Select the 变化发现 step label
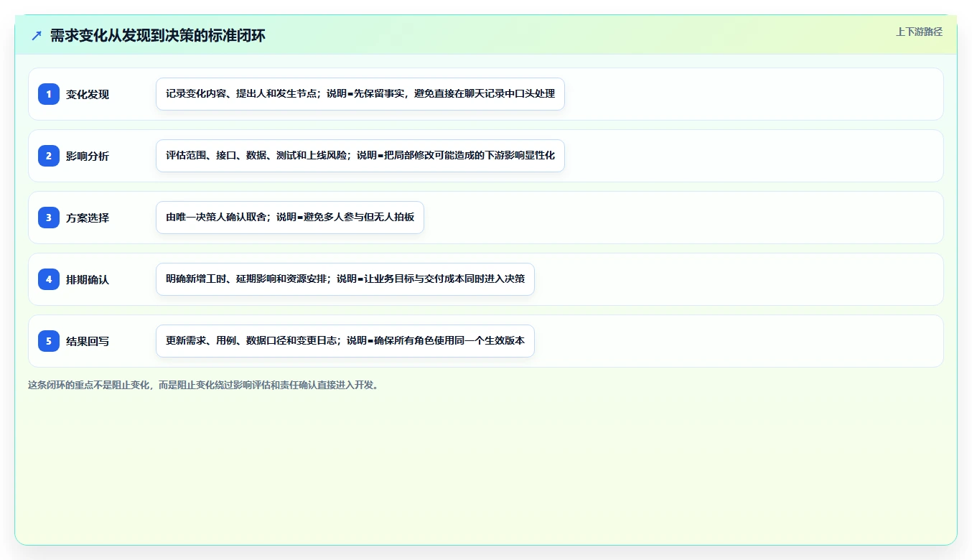This screenshot has height=560, width=972. click(x=88, y=94)
